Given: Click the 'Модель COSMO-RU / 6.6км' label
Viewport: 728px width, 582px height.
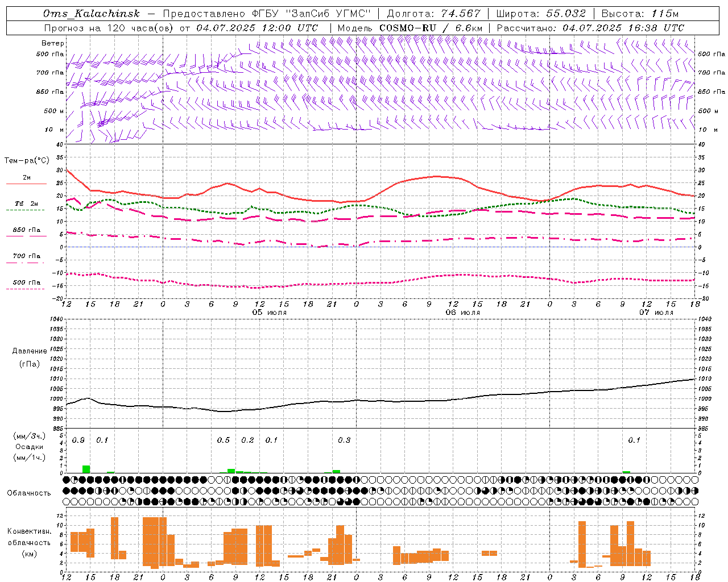Looking at the screenshot, I should pos(410,28).
